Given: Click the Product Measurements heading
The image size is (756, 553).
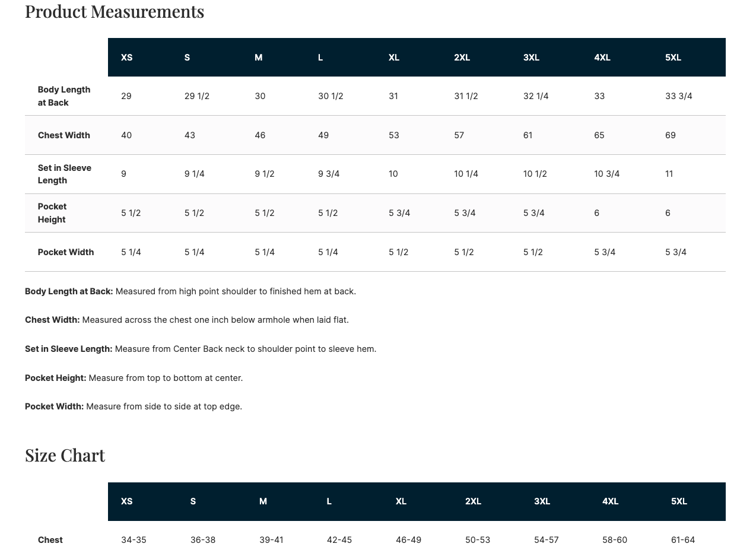Looking at the screenshot, I should click(x=115, y=11).
